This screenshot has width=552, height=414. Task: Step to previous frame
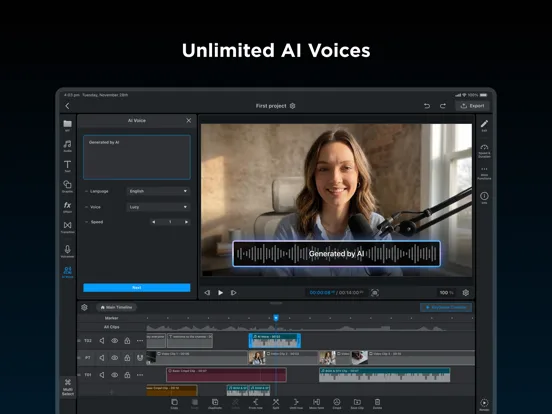click(x=207, y=293)
